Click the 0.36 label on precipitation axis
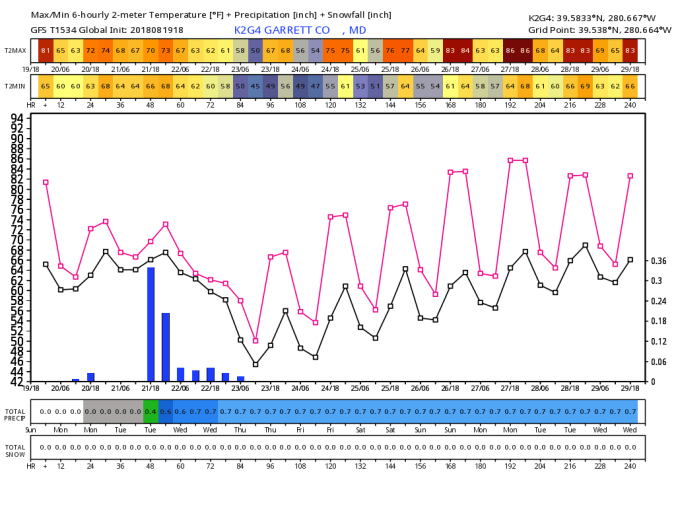The image size is (676, 507). [659, 261]
